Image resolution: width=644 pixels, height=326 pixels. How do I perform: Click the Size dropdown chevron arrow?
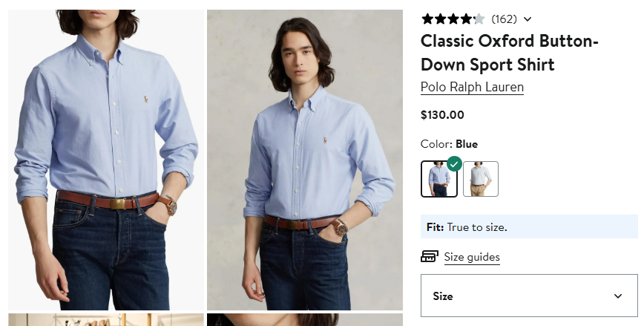coord(618,296)
